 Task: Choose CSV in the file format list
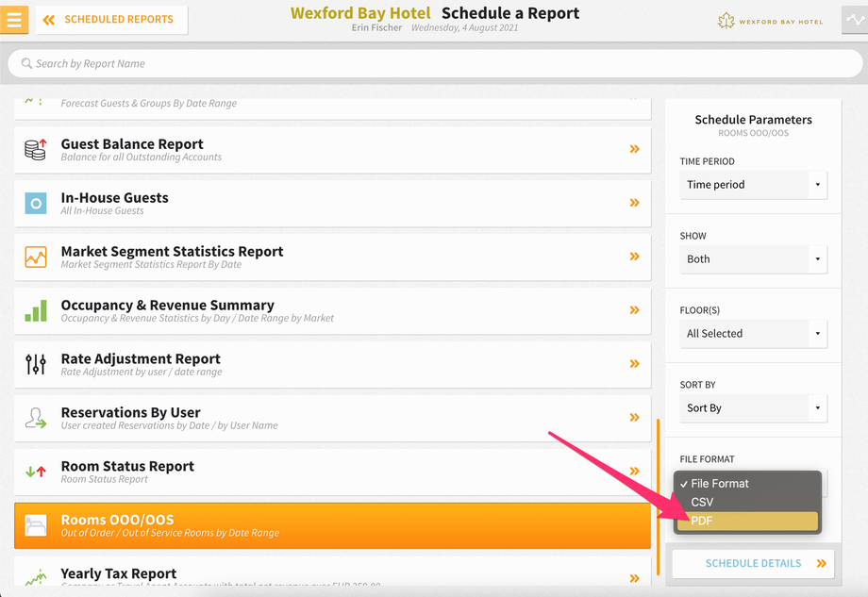[x=747, y=502]
